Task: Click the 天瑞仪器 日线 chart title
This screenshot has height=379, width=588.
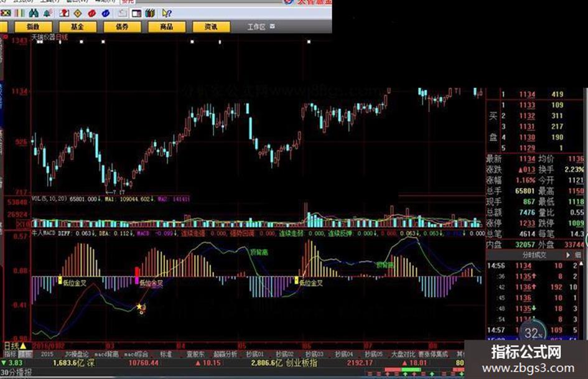Action: (x=50, y=37)
